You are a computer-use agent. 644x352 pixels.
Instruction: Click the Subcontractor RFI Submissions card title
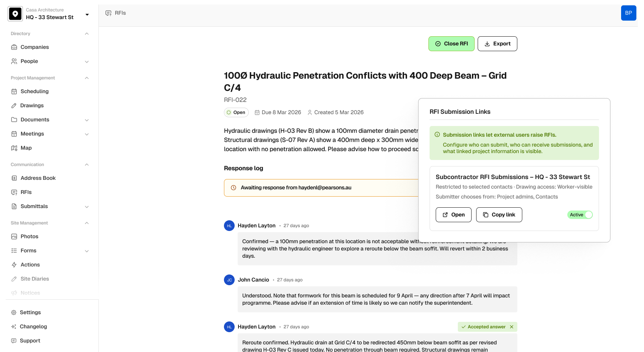(x=513, y=177)
